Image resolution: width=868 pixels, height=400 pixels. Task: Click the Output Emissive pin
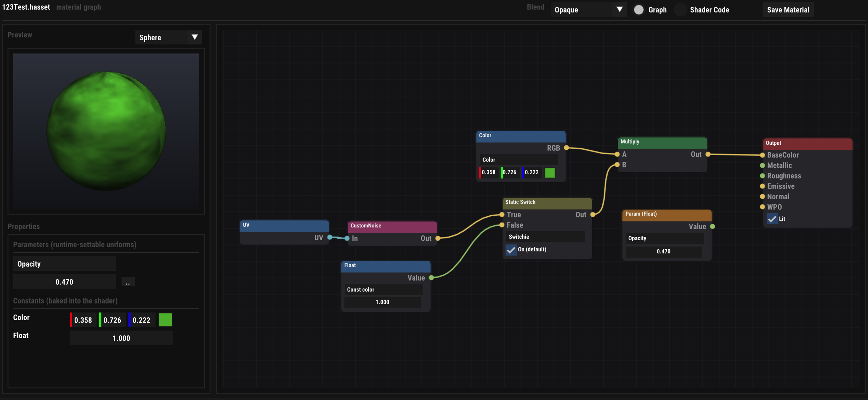click(762, 186)
